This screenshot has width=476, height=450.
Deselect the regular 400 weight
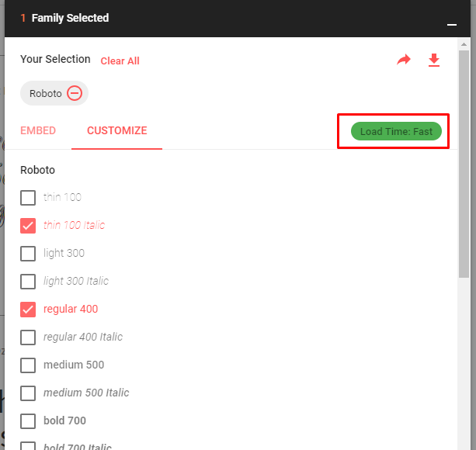[28, 310]
